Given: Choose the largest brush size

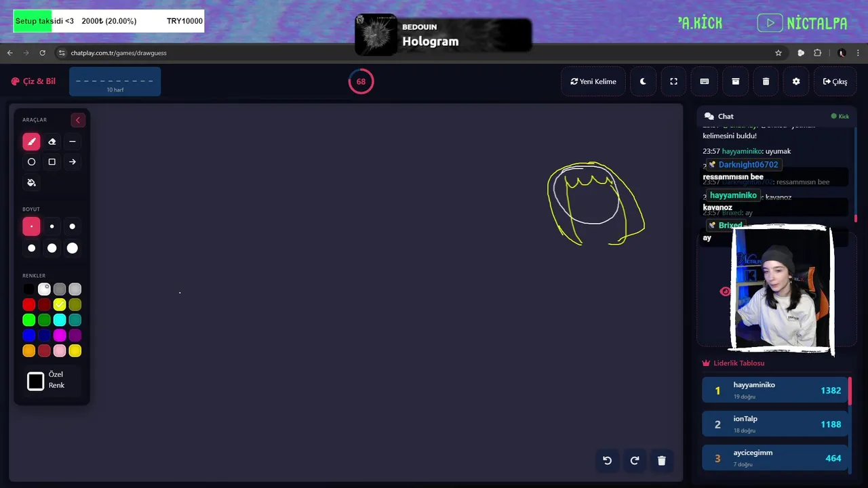Looking at the screenshot, I should click(x=73, y=248).
